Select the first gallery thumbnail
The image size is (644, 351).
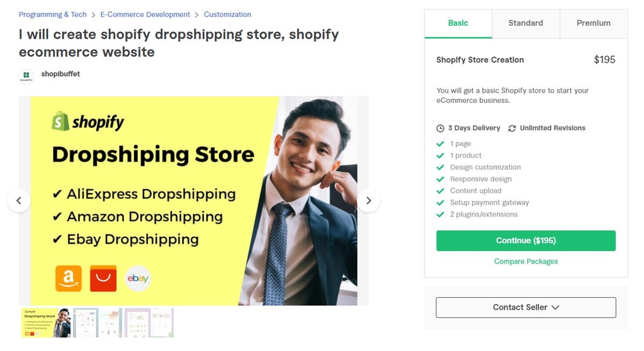[46, 323]
